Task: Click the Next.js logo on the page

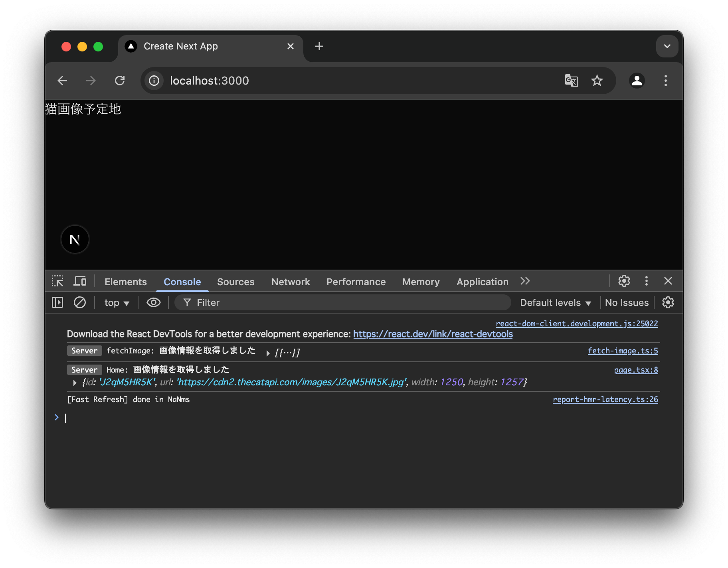Action: click(75, 239)
